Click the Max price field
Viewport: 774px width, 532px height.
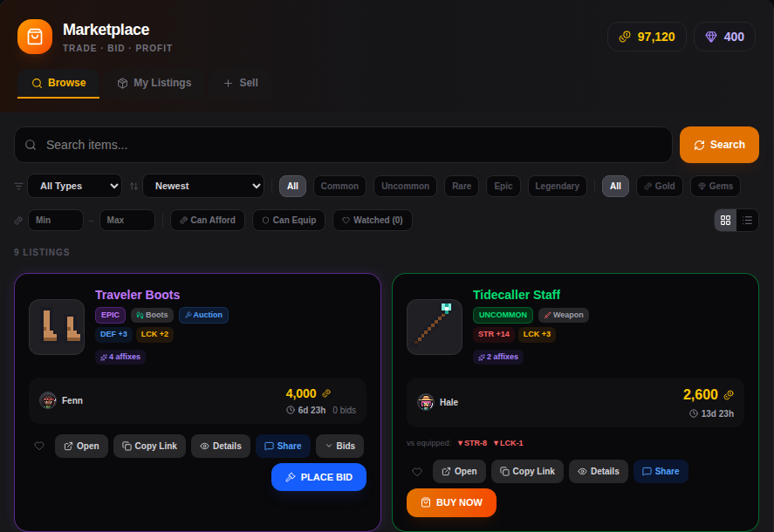click(127, 220)
